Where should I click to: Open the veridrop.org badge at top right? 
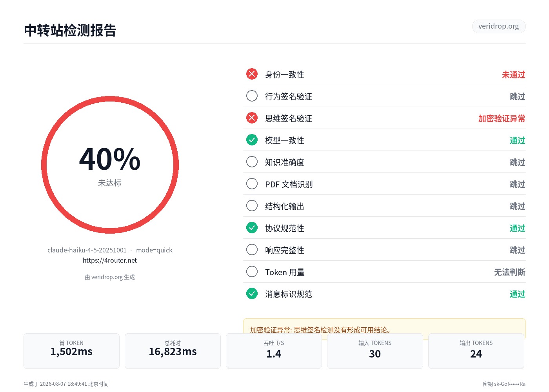[x=498, y=26]
